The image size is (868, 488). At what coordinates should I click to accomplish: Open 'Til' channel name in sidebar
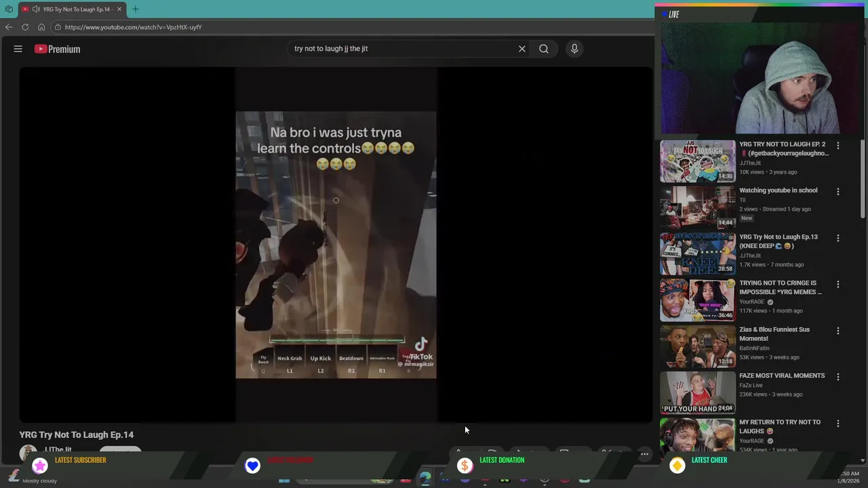pyautogui.click(x=742, y=200)
